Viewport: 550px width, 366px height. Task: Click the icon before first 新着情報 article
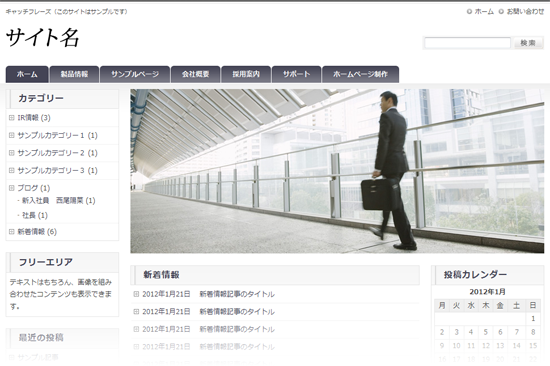coord(136,294)
